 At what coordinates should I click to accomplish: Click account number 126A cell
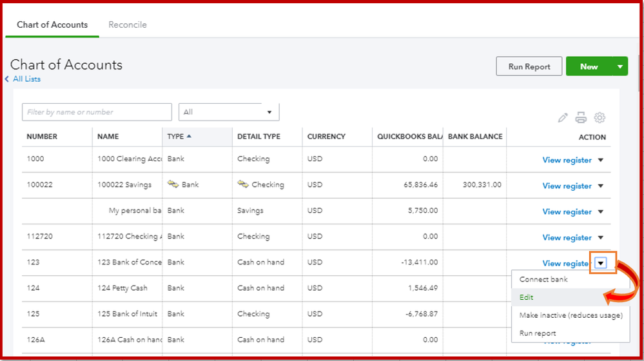pyautogui.click(x=35, y=340)
